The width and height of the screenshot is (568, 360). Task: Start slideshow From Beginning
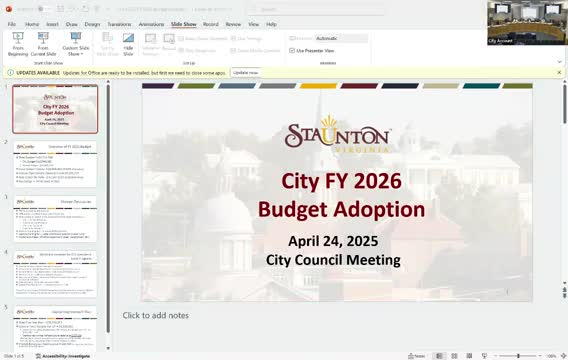(x=18, y=44)
